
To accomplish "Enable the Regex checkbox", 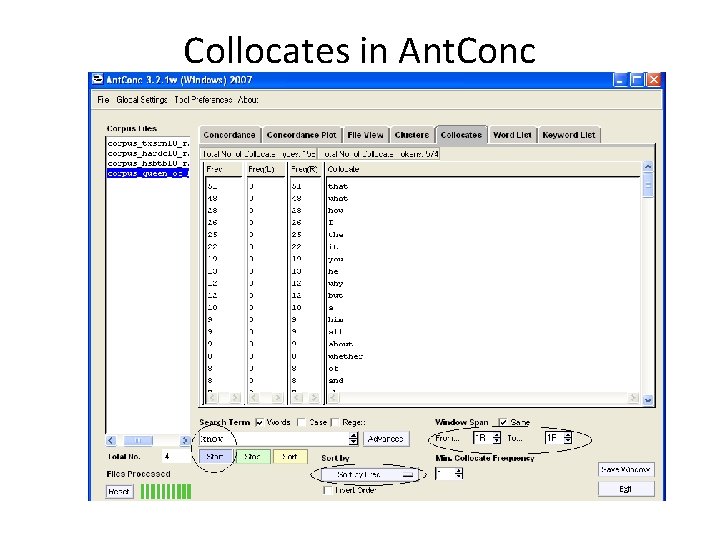I will click(x=335, y=422).
